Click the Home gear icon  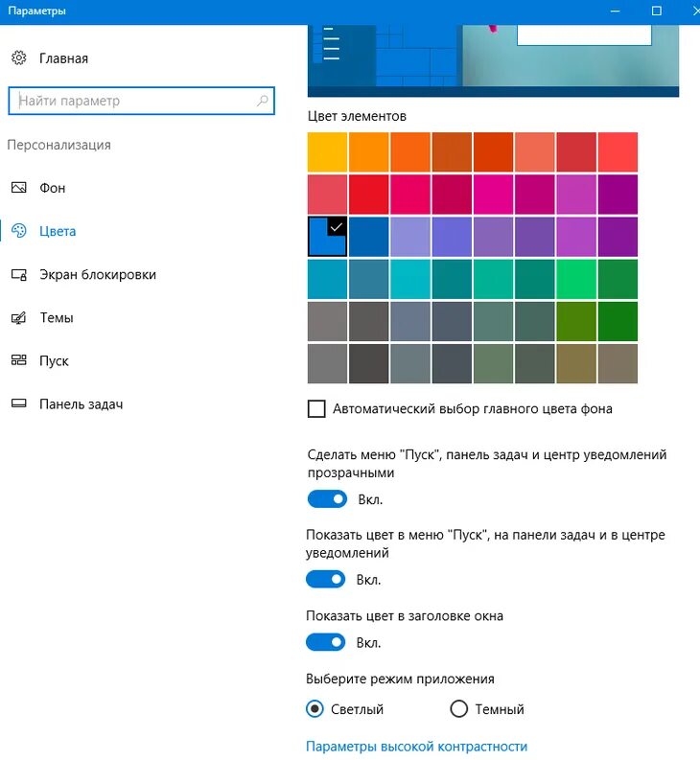19,58
